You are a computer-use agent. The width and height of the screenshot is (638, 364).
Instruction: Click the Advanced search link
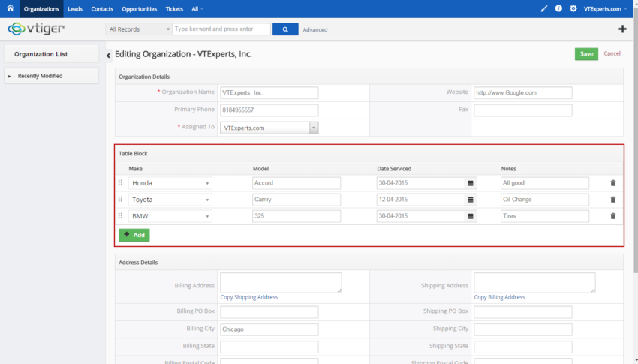[x=315, y=29]
